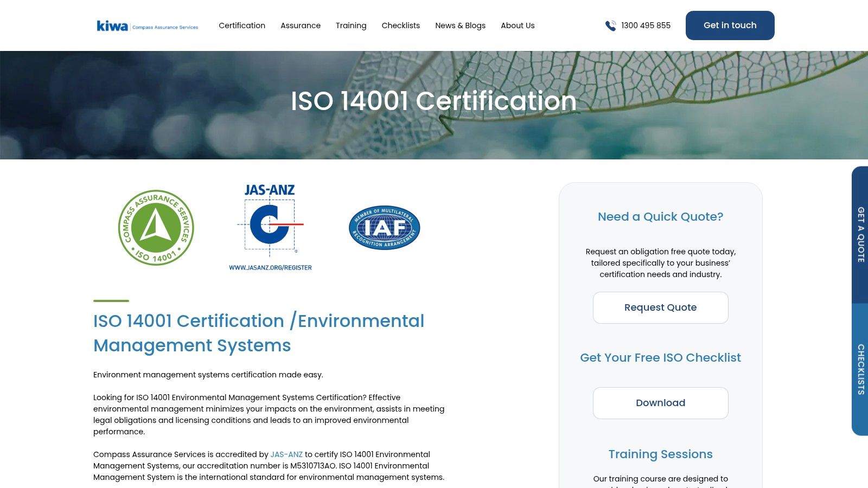Go to Checklists in navigation

tap(401, 25)
